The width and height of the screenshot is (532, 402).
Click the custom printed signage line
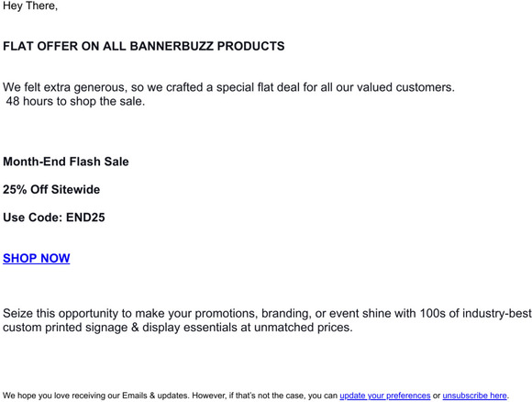click(178, 328)
